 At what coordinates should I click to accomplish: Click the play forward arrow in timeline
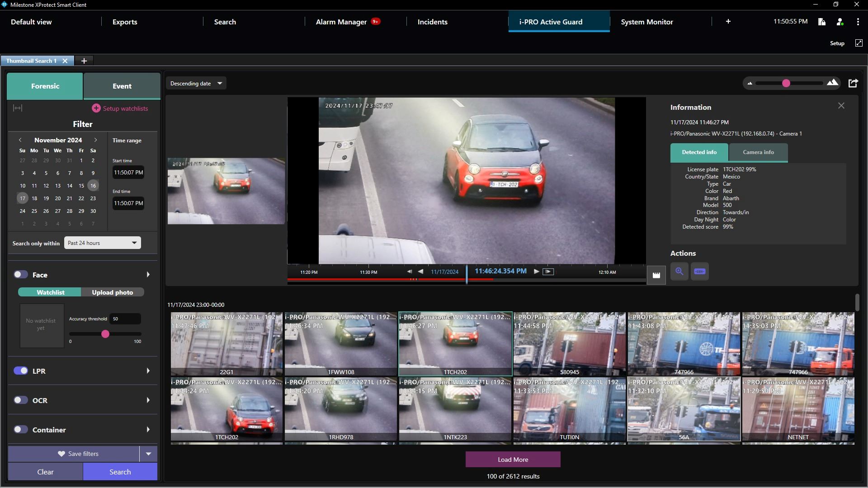click(536, 272)
